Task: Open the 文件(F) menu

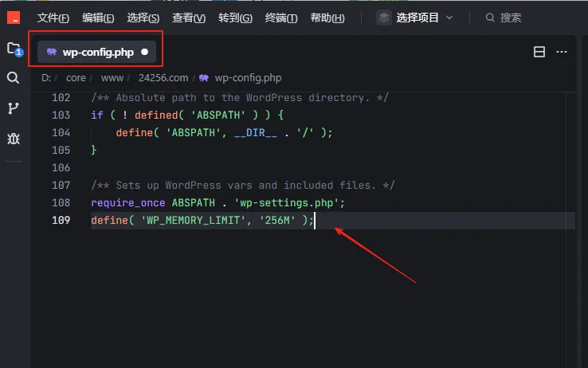Action: tap(53, 18)
